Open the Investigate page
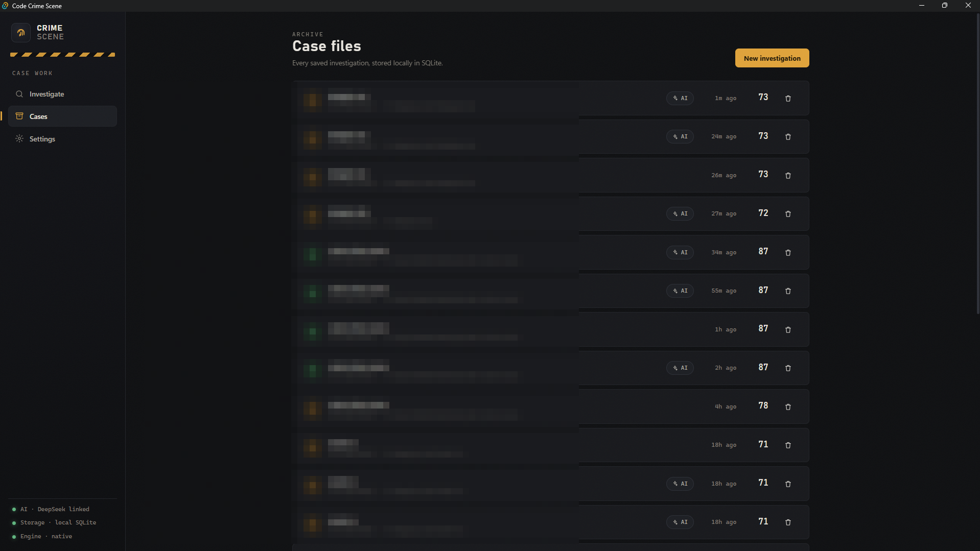 (62, 94)
